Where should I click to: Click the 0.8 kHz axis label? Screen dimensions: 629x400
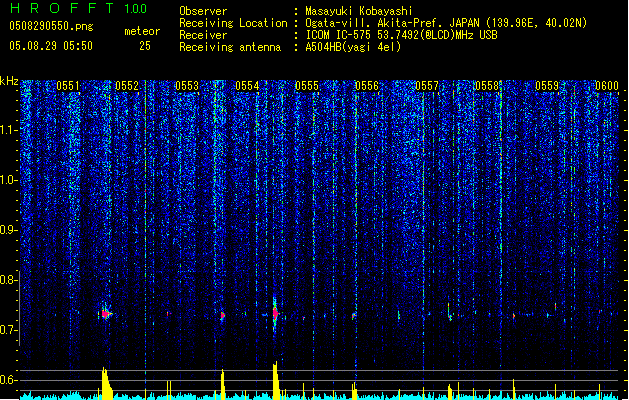point(8,280)
